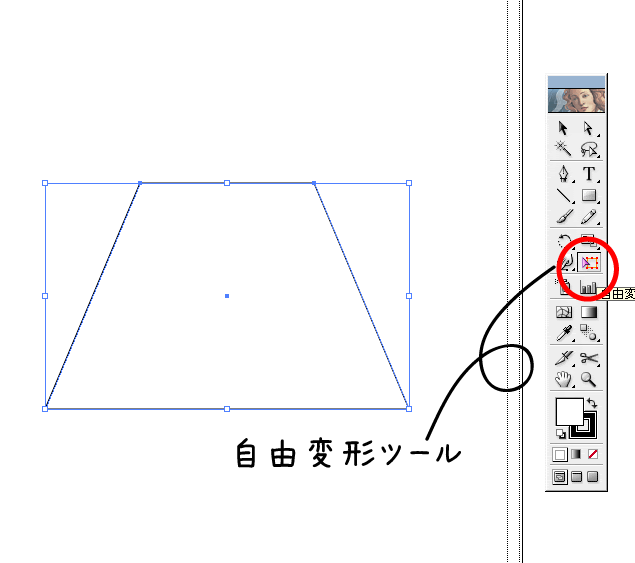Click the trapezoid's center anchor point
The width and height of the screenshot is (635, 563).
(x=227, y=296)
